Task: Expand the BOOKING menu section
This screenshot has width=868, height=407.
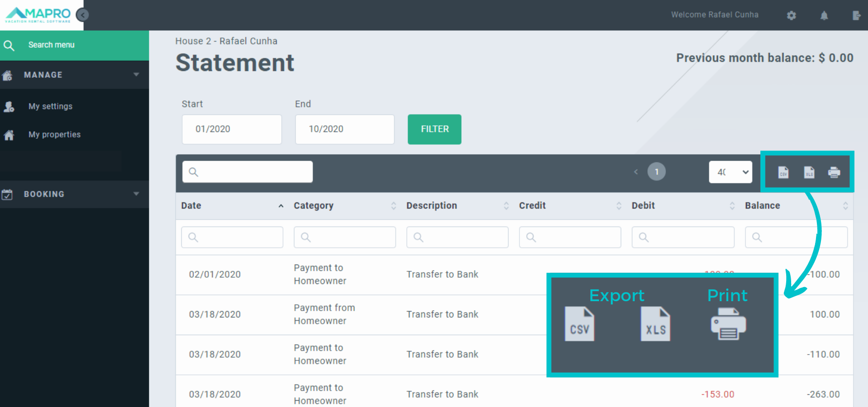Action: point(75,194)
